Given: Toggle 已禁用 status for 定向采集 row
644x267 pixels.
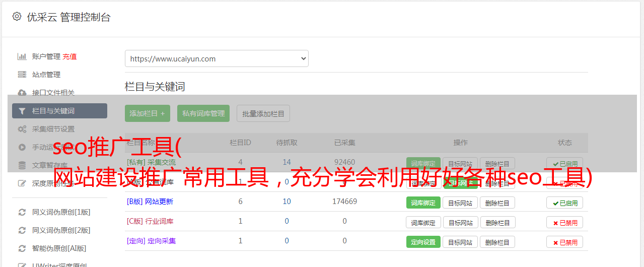Looking at the screenshot, I should (x=564, y=242).
